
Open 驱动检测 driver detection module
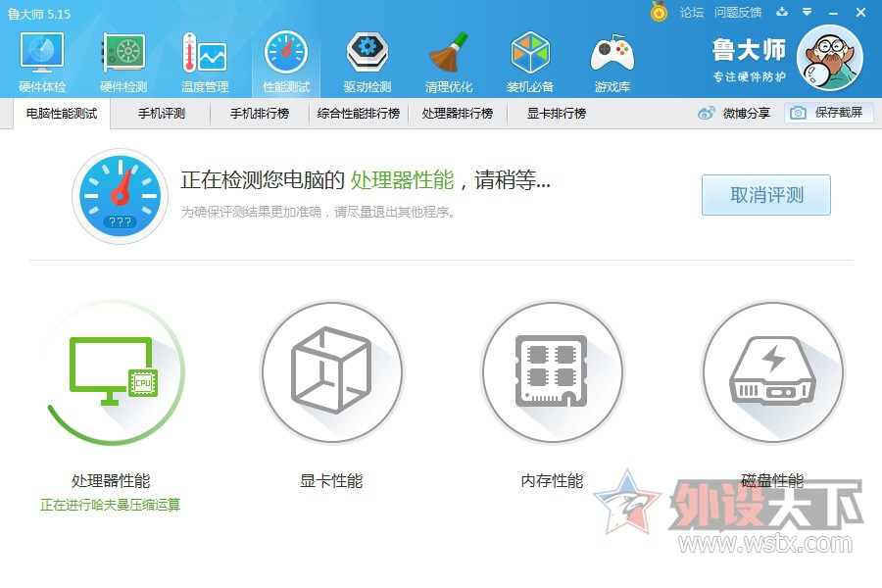tap(367, 63)
